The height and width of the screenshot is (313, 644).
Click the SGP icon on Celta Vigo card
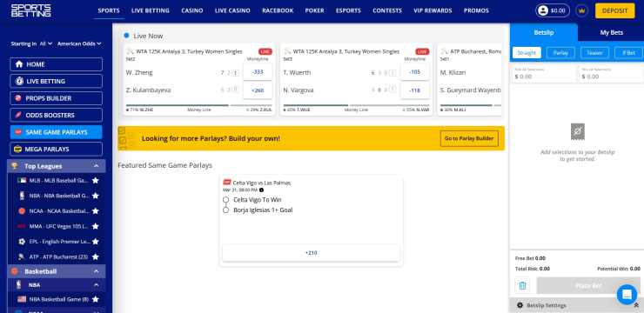click(227, 183)
